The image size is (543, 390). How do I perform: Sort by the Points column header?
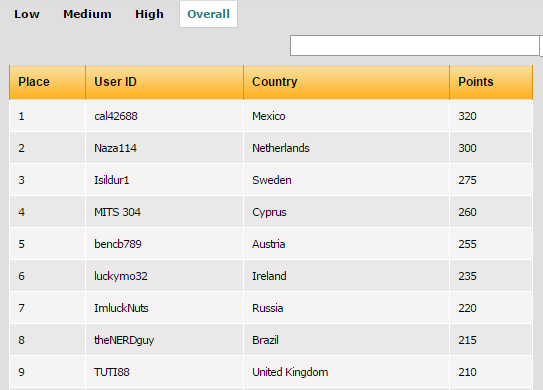(x=491, y=82)
